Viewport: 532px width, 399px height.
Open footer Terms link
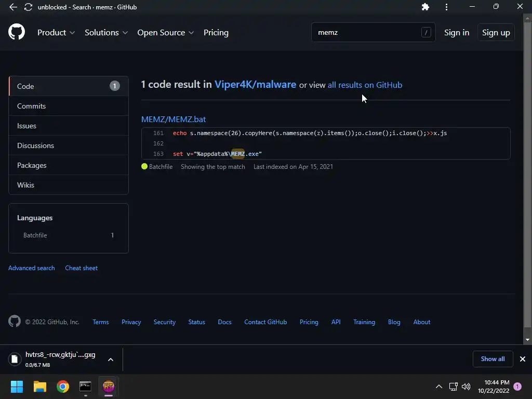click(x=100, y=322)
